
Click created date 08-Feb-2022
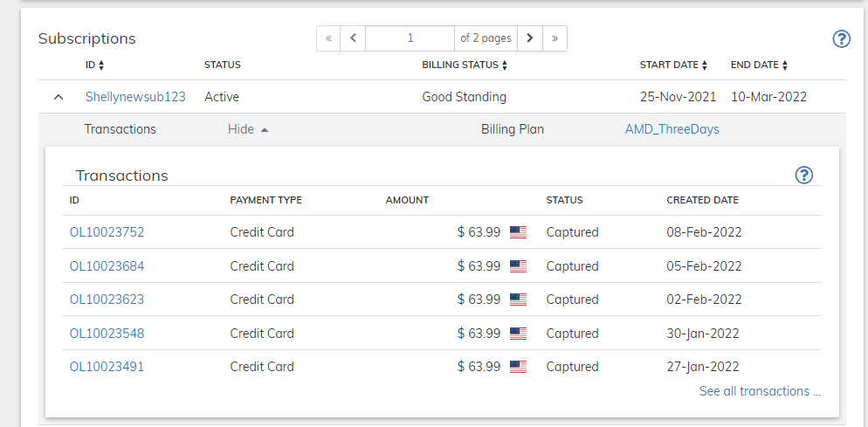coord(704,232)
